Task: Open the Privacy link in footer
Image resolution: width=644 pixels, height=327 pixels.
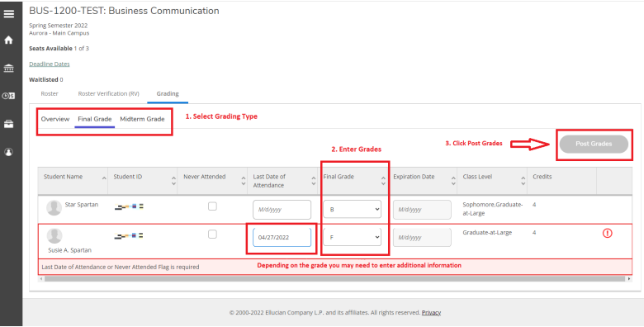Action: (x=431, y=313)
